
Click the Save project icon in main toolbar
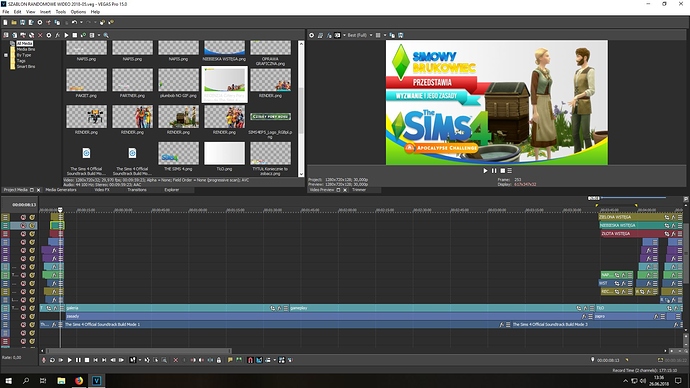(x=22, y=22)
